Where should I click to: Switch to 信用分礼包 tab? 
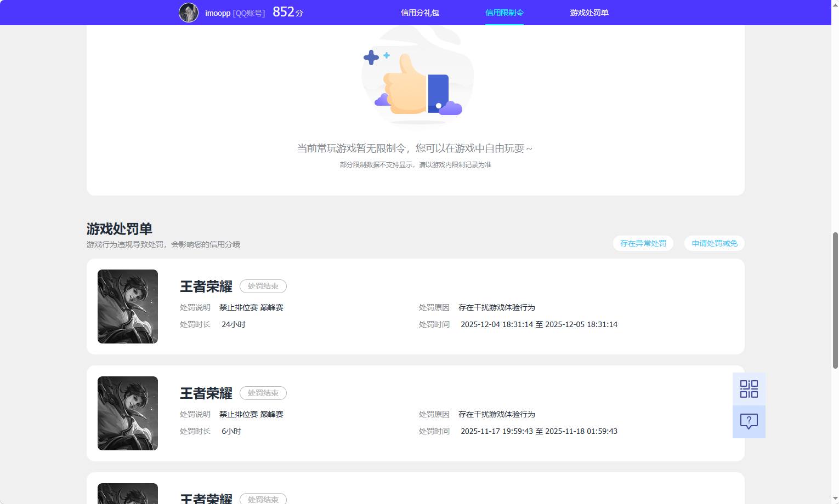click(420, 13)
